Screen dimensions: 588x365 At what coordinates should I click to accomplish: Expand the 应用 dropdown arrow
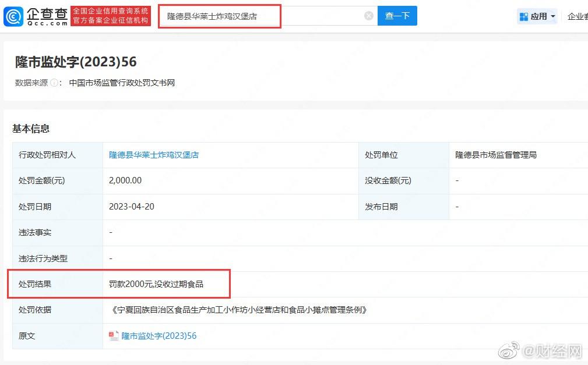coord(553,16)
